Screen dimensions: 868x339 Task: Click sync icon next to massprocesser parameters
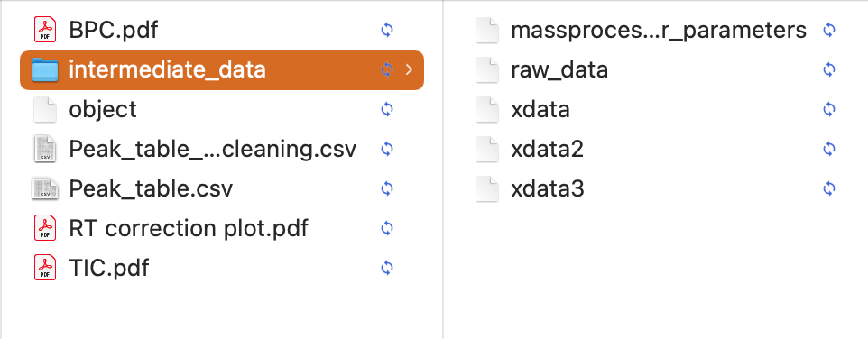click(x=828, y=30)
